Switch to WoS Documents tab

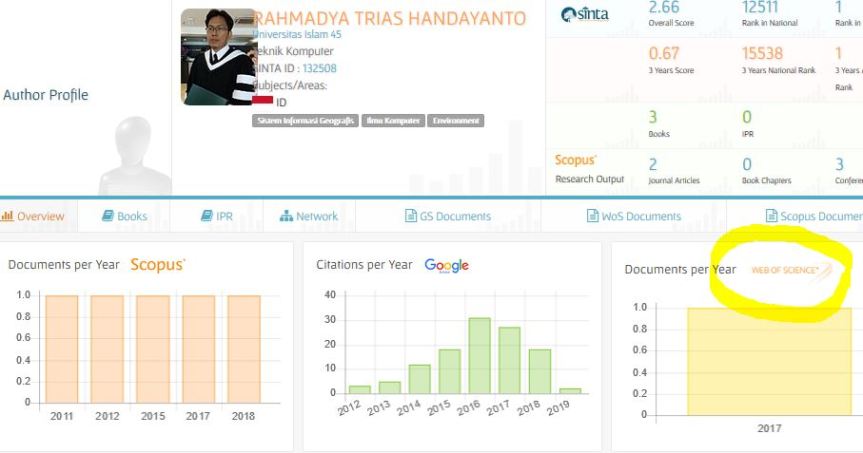tap(634, 216)
